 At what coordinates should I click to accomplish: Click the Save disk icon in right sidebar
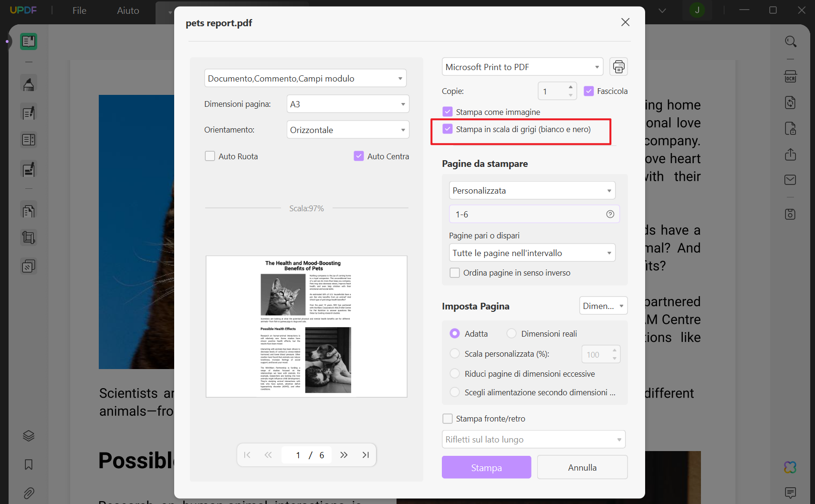click(791, 214)
